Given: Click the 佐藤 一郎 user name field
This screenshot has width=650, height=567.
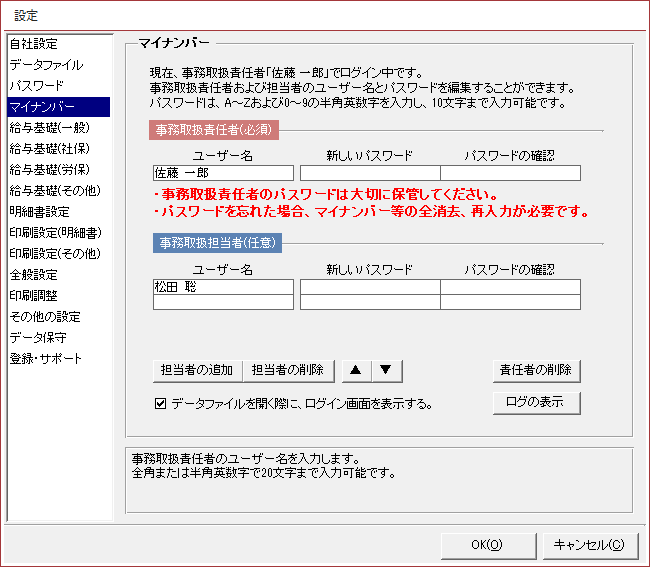Looking at the screenshot, I should pyautogui.click(x=223, y=173).
